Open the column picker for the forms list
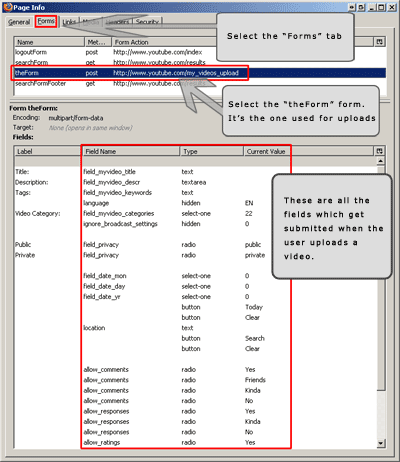 380,42
